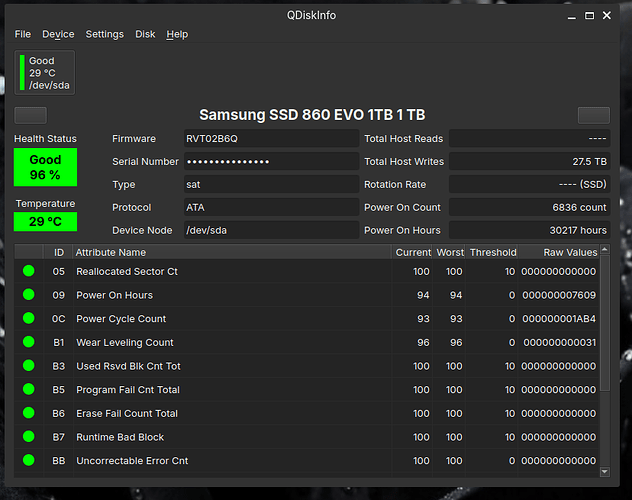Click scrollbar down arrow in attribute table
The height and width of the screenshot is (500, 632).
click(x=604, y=471)
